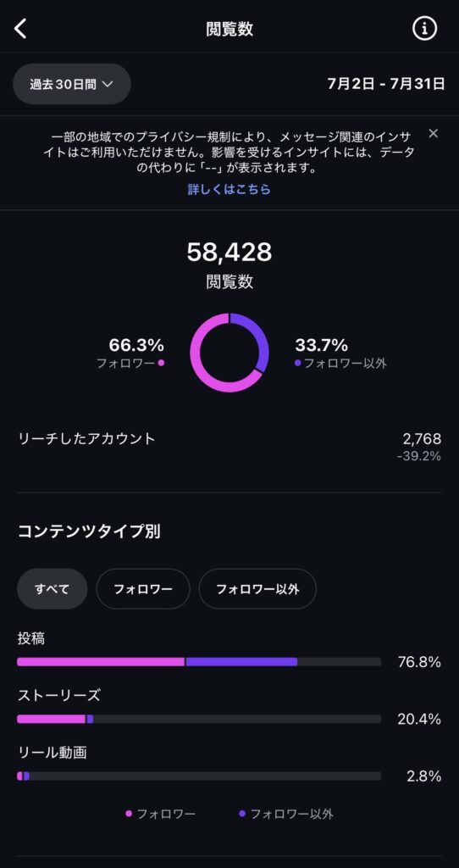This screenshot has height=868, width=459.
Task: Open the 詳しくはこちら link
Action: [229, 189]
